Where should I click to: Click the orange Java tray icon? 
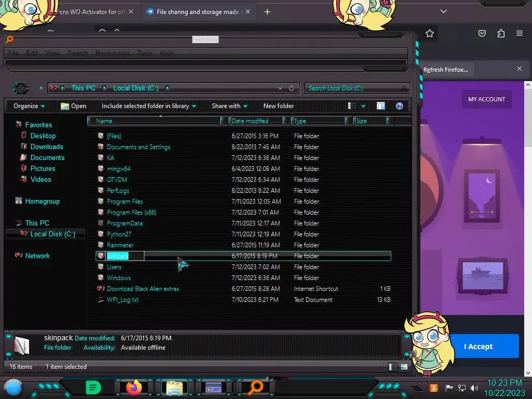[x=434, y=388]
